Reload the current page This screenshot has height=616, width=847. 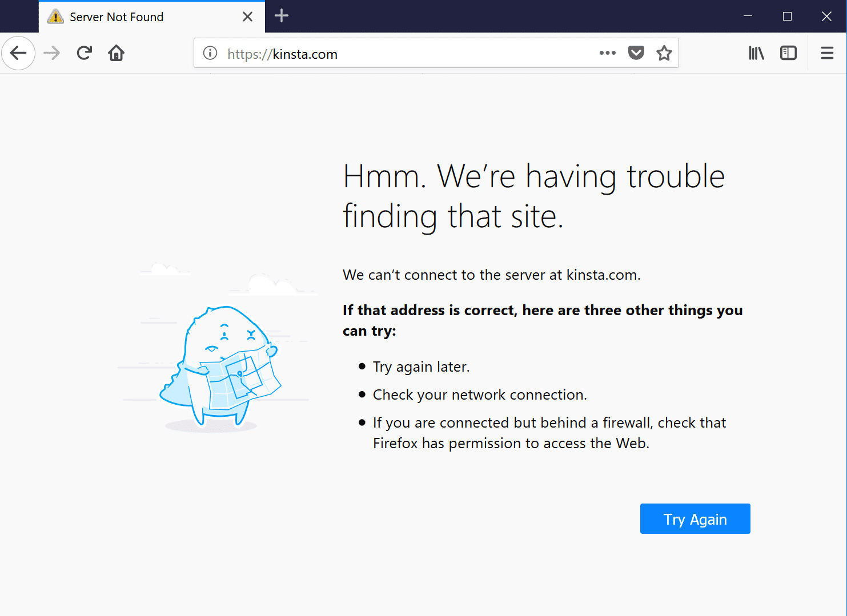[84, 53]
